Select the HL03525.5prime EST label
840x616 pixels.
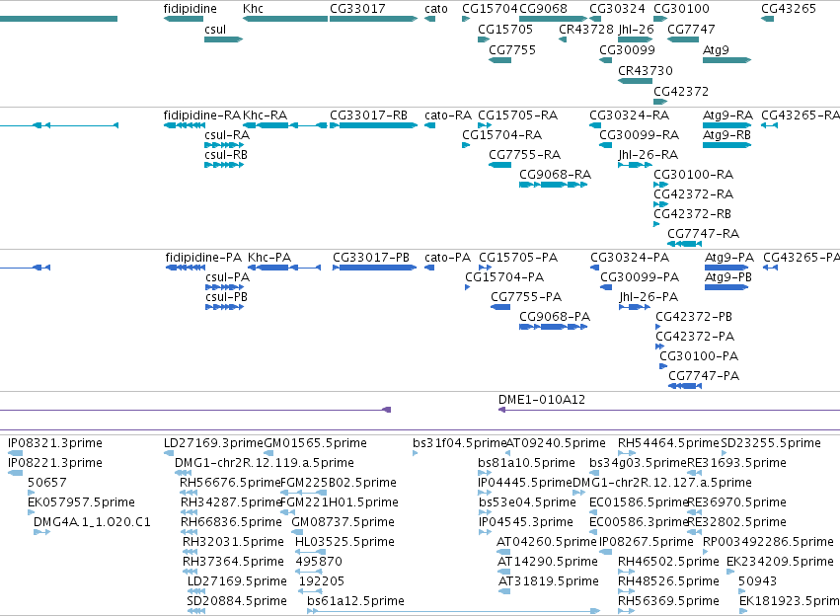345,543
